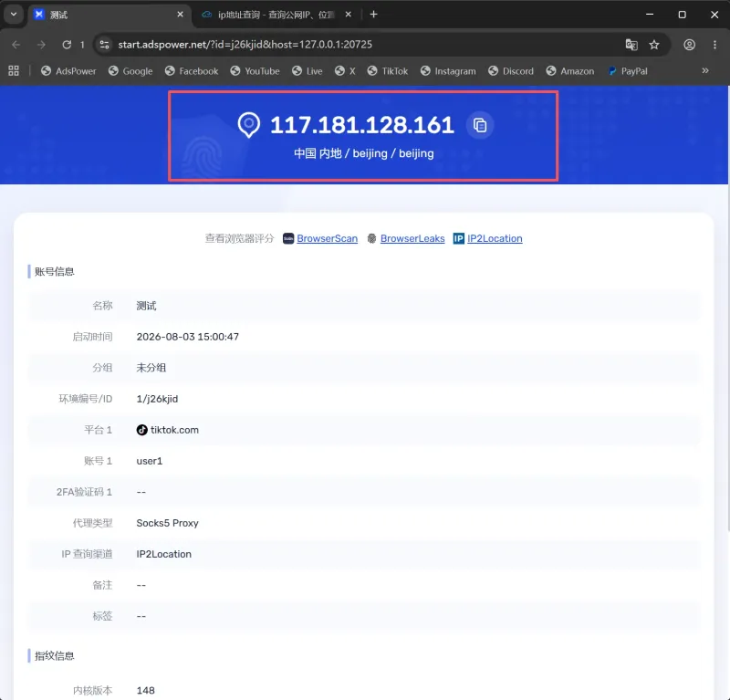Maximize the browser window
The width and height of the screenshot is (730, 700).
[x=682, y=15]
